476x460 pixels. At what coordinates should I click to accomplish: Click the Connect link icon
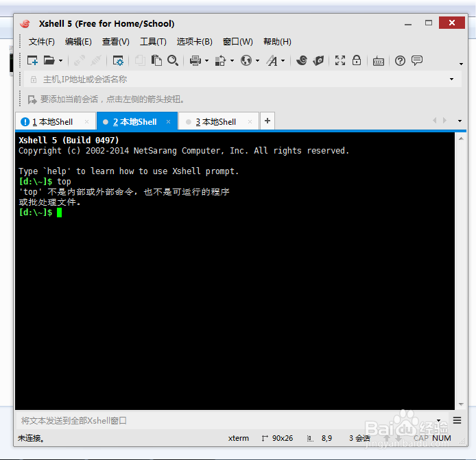(80, 60)
